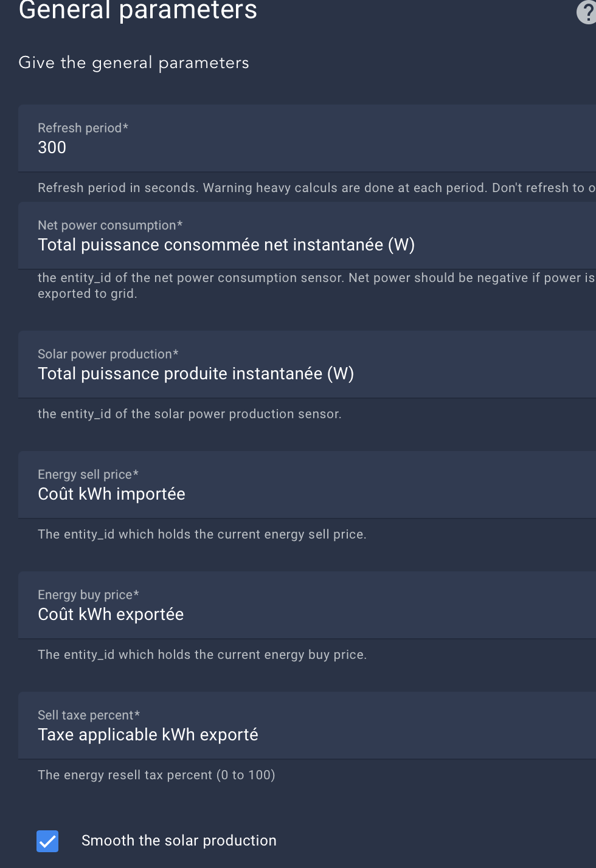Screen dimensions: 596x868
Task: Click the "General parameters" dialog title
Action: (138, 10)
